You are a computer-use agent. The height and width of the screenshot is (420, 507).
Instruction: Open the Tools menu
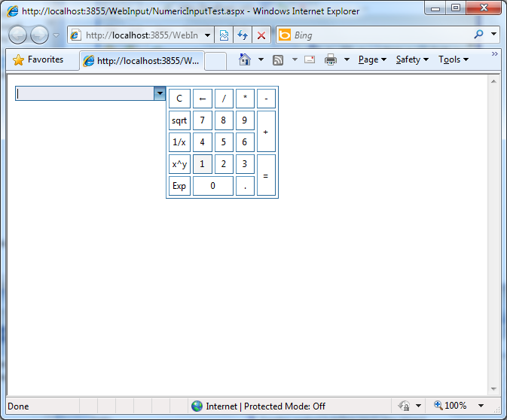(x=453, y=60)
